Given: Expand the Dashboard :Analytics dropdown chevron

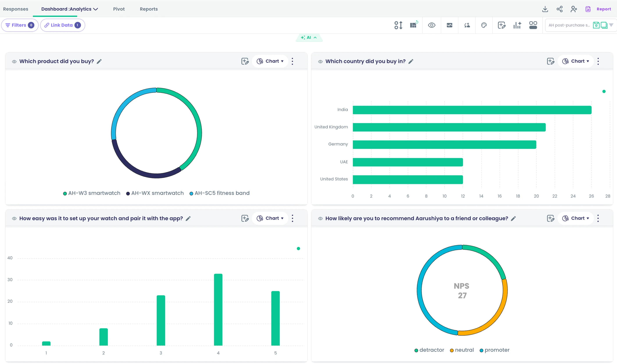Looking at the screenshot, I should (x=96, y=9).
